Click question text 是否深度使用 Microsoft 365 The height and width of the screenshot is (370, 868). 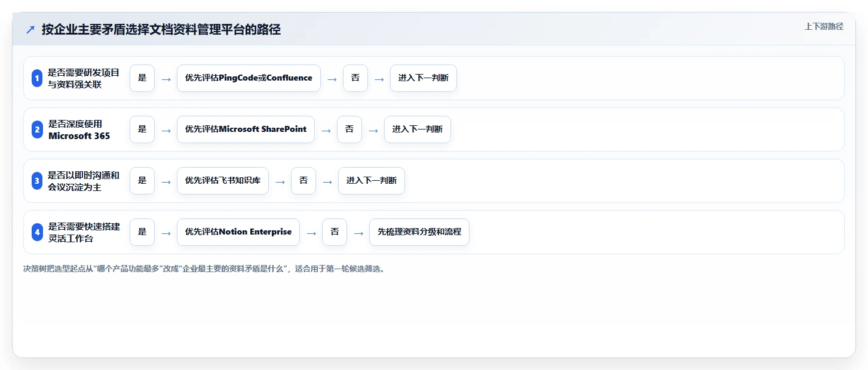coord(79,129)
